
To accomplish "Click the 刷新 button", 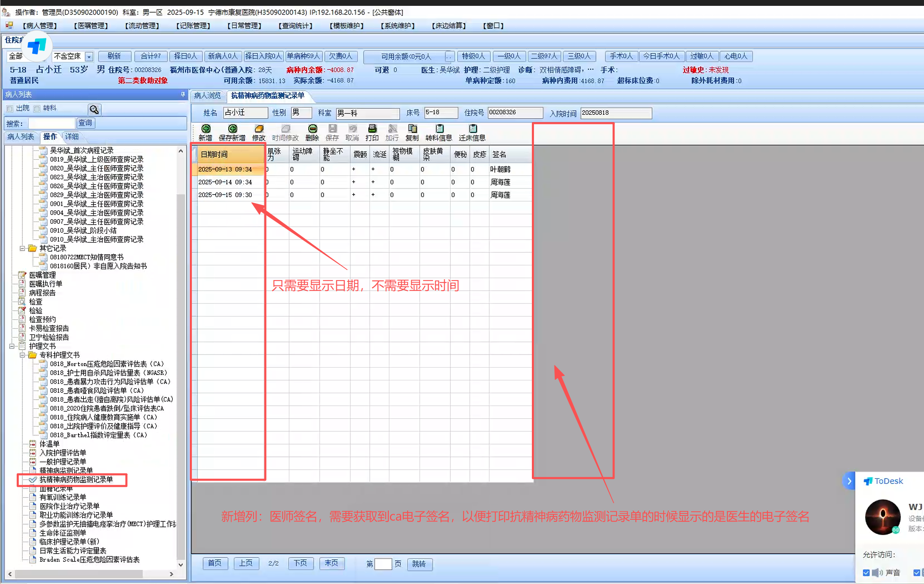I will tap(114, 56).
